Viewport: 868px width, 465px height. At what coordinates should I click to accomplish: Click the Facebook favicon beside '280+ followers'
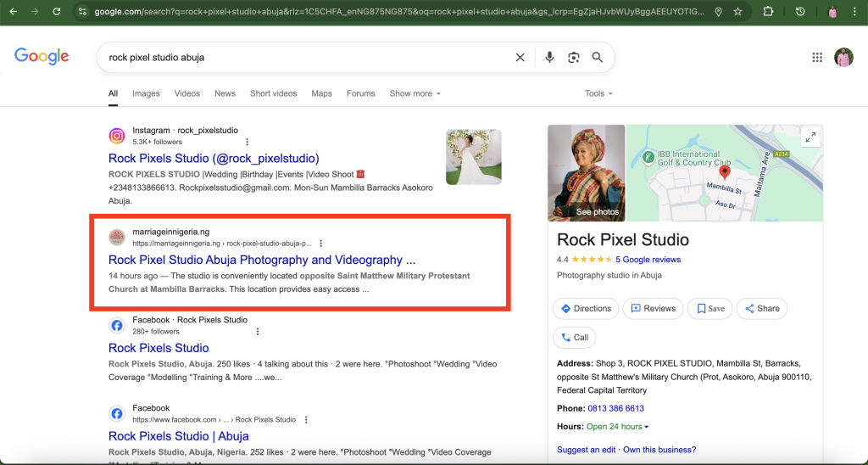tap(117, 325)
